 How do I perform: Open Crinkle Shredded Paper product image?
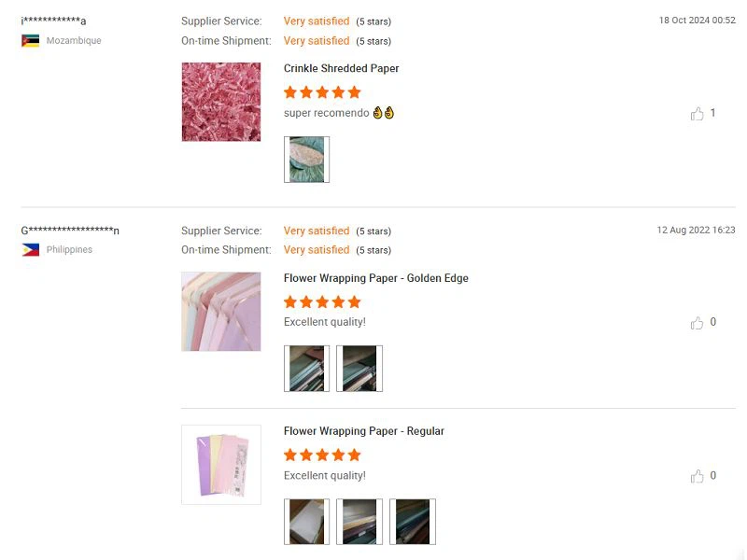221,102
